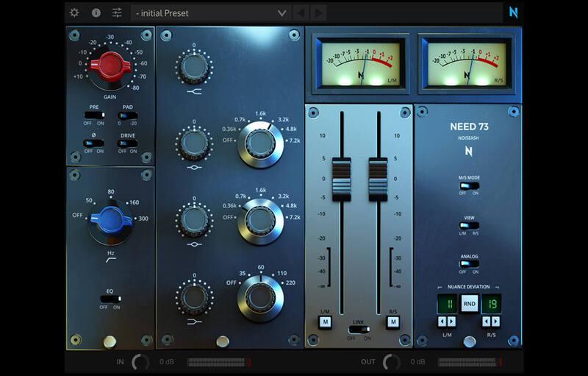Viewport: 588px width, 376px height.
Task: Click the info icon in top bar
Action: 96,13
